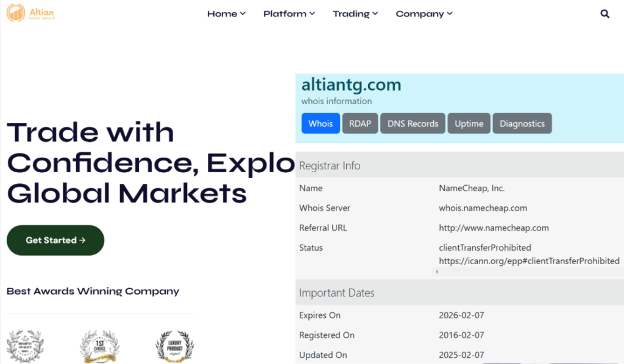This screenshot has width=624, height=364.
Task: Click the icann.org clientTransferProhibited link
Action: [529, 261]
